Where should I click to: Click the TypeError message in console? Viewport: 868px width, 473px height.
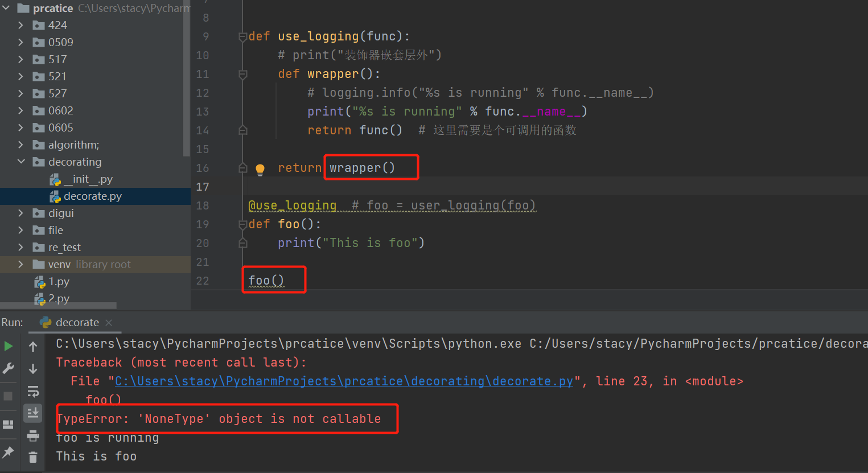219,419
